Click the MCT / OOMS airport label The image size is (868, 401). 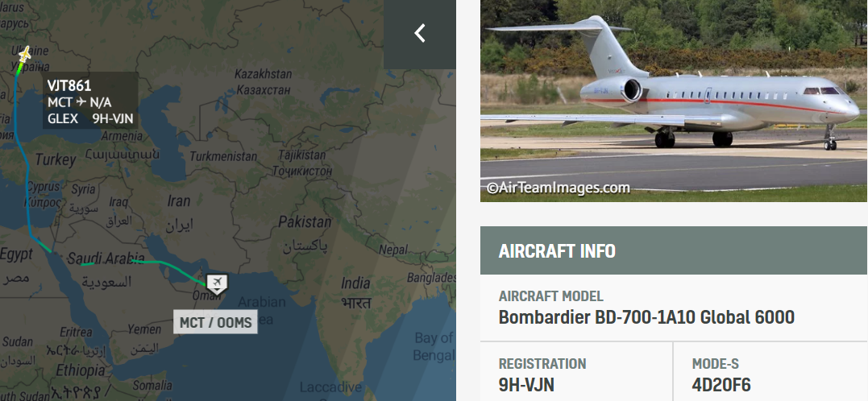[x=216, y=322]
